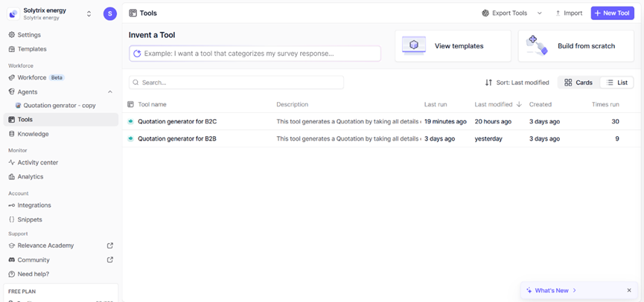
Task: Click the B2C tool row icon
Action: pos(130,121)
